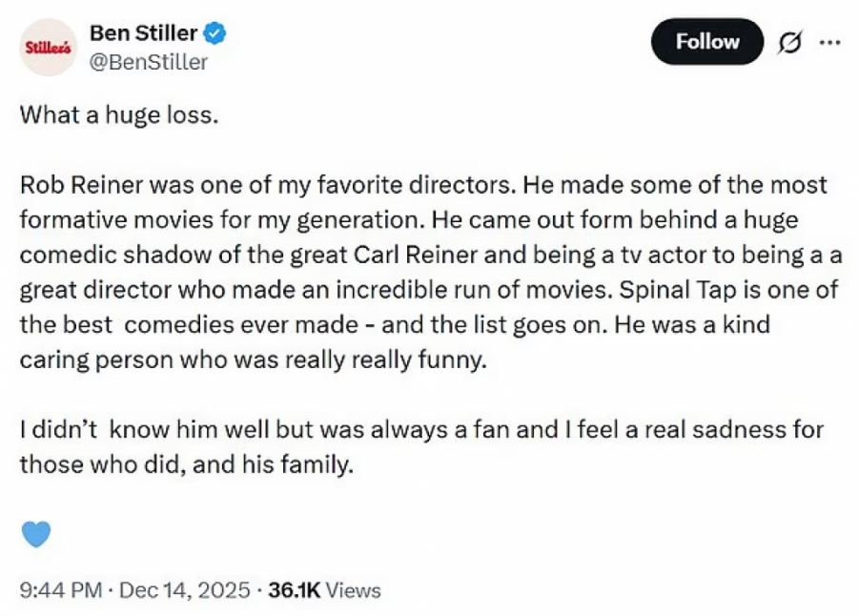This screenshot has height=616, width=858.
Task: Click the 36.1K view count number
Action: (295, 590)
